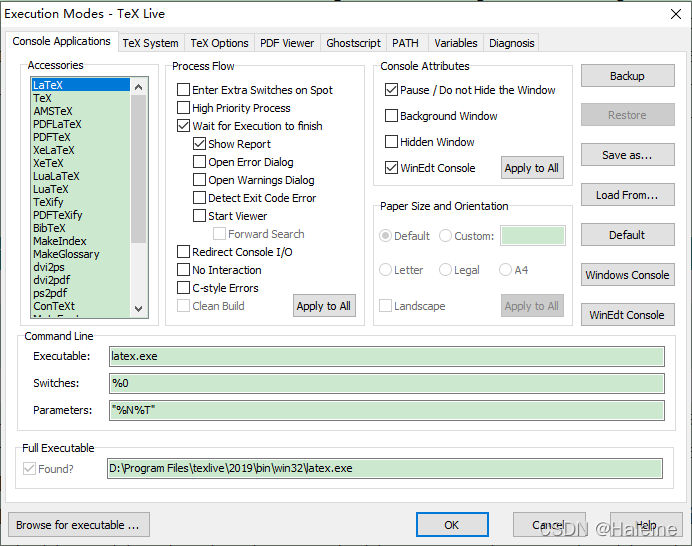Select the Console Applications tab
The image size is (692, 546).
point(61,41)
